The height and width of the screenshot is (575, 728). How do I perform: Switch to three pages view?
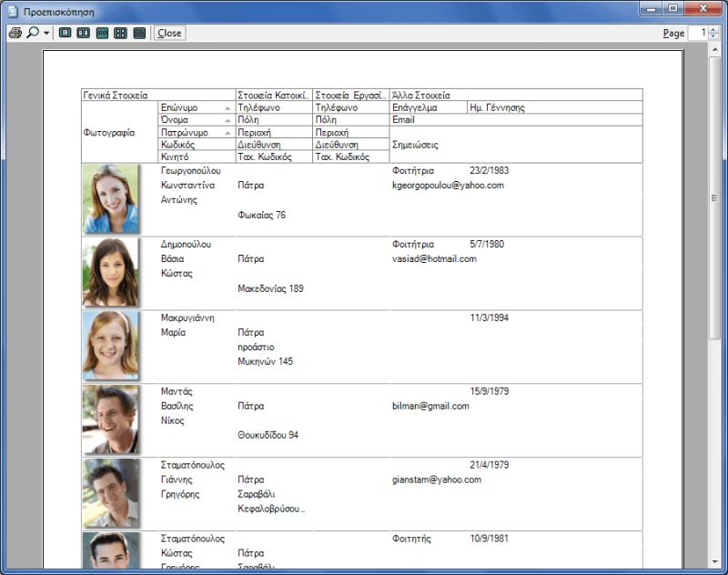click(x=102, y=33)
